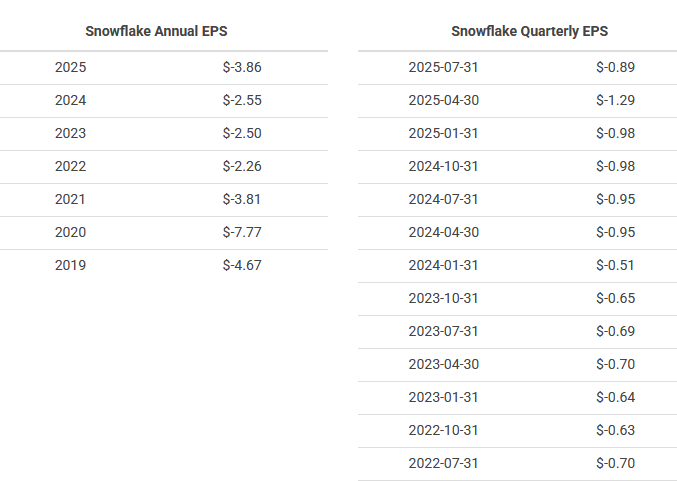This screenshot has height=481, width=677.
Task: Click the annual EPS value $-3.86
Action: (242, 68)
